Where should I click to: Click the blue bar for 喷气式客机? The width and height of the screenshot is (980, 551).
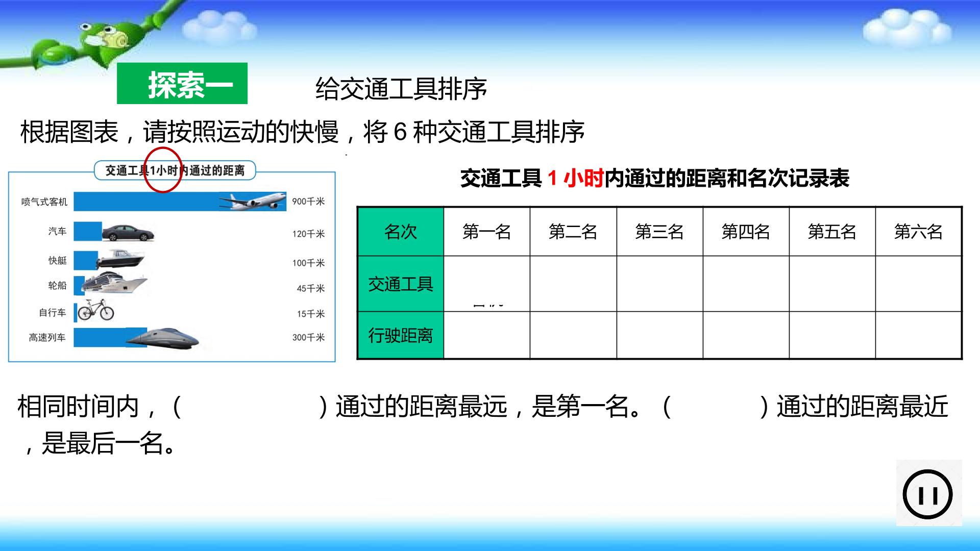pyautogui.click(x=180, y=202)
